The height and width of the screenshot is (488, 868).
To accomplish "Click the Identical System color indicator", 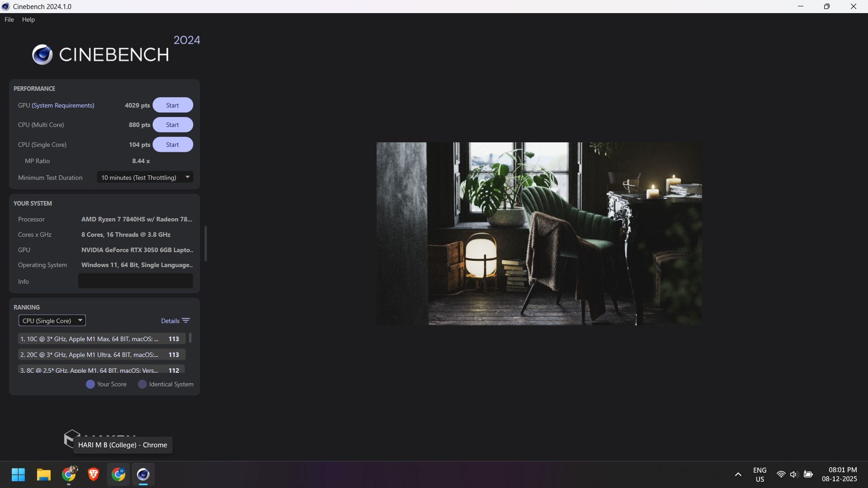I will pyautogui.click(x=142, y=384).
